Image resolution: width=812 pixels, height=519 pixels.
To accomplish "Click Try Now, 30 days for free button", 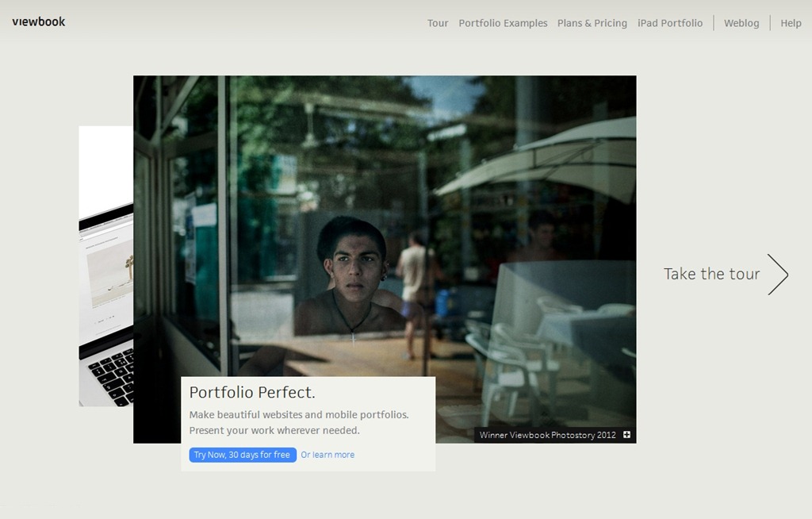I will (x=243, y=455).
